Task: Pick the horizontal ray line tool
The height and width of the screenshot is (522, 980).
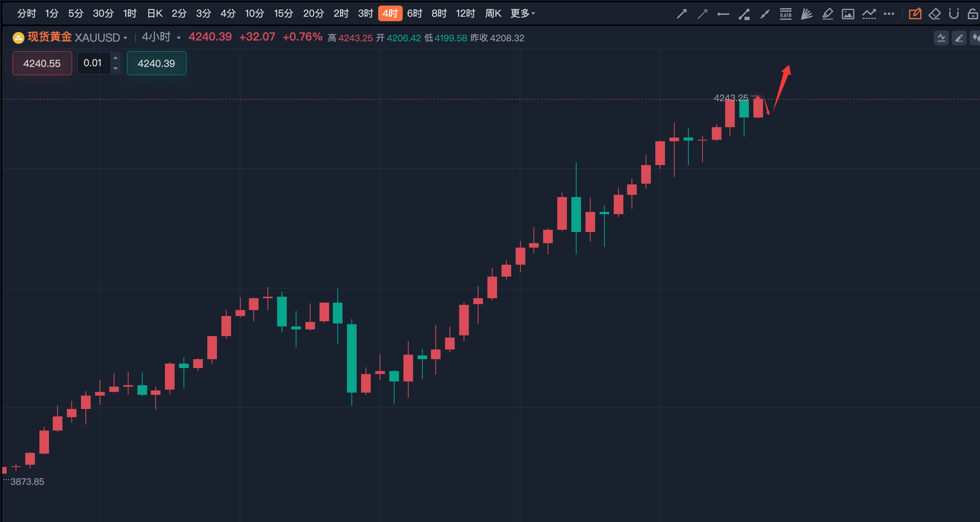Action: [x=723, y=14]
